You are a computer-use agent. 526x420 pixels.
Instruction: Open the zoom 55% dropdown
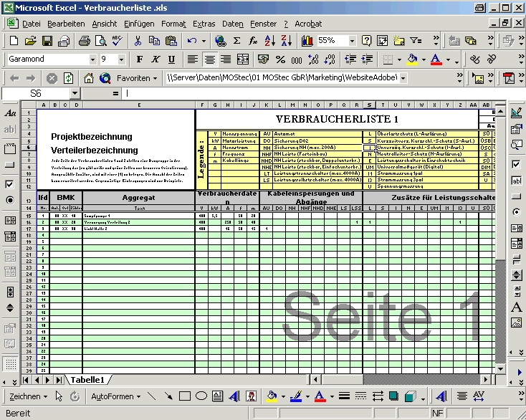351,41
